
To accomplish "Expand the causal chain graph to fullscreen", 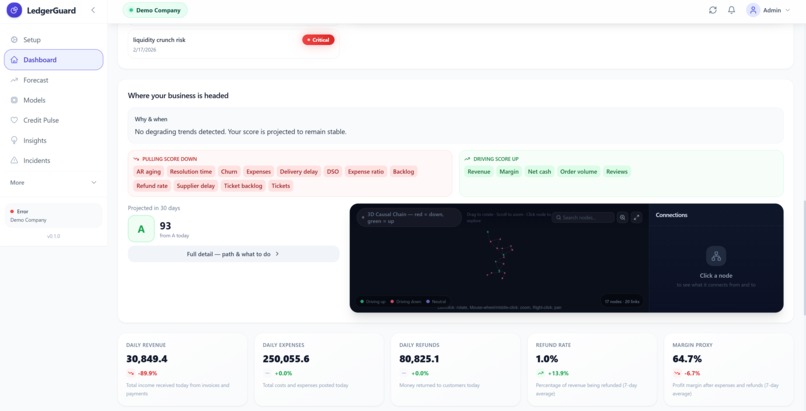I will [636, 217].
